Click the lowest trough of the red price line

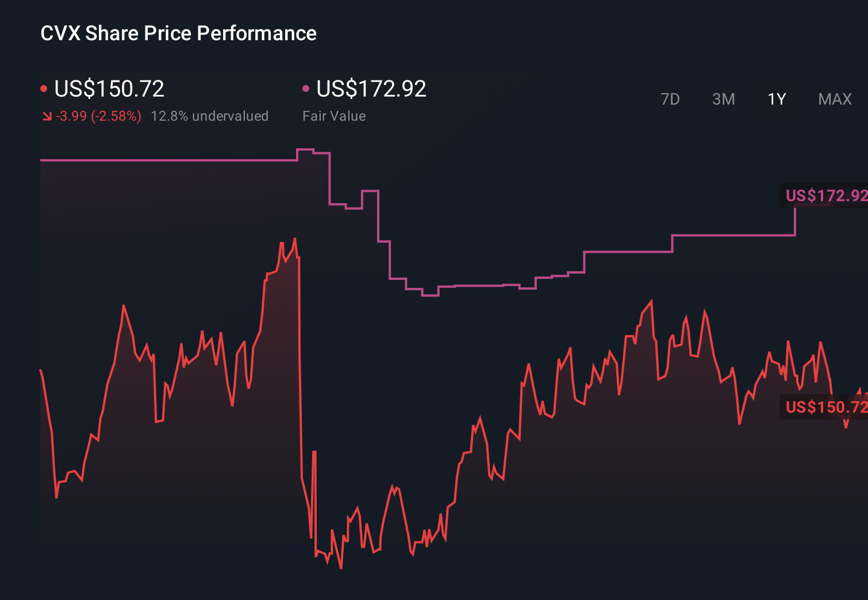pyautogui.click(x=341, y=568)
